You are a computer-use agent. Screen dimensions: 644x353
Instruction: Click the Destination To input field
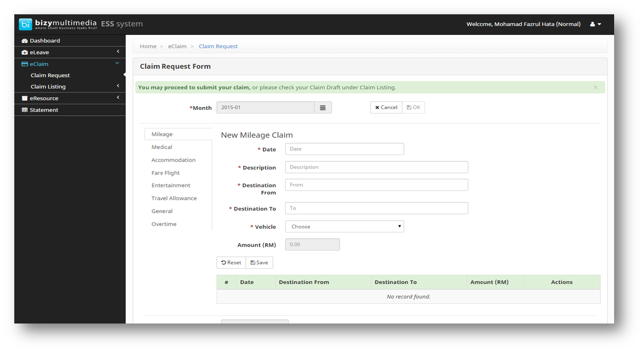point(376,208)
